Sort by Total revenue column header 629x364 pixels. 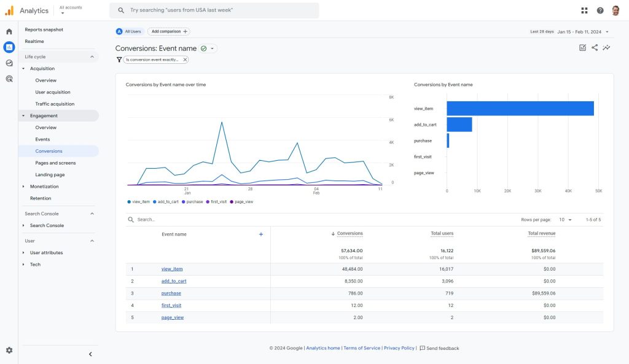pos(542,233)
